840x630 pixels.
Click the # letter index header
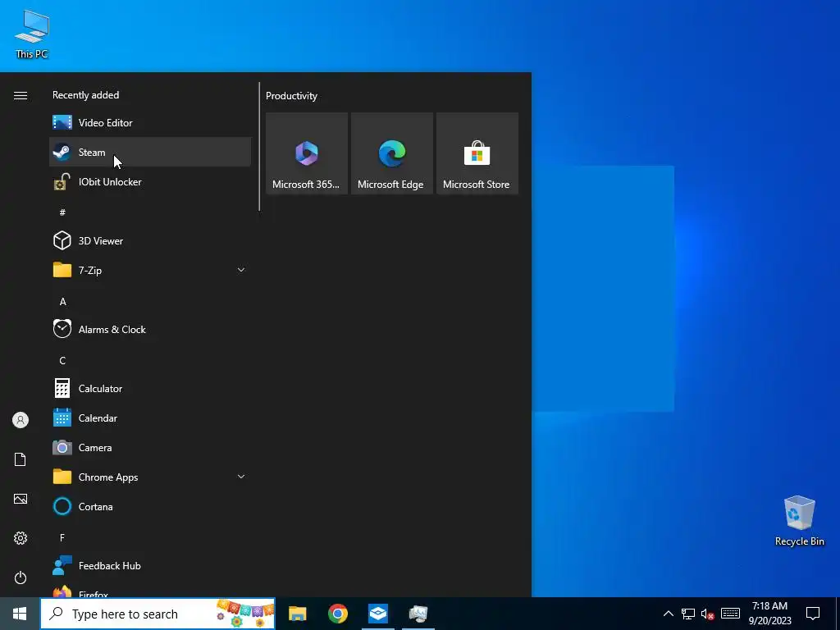[62, 212]
